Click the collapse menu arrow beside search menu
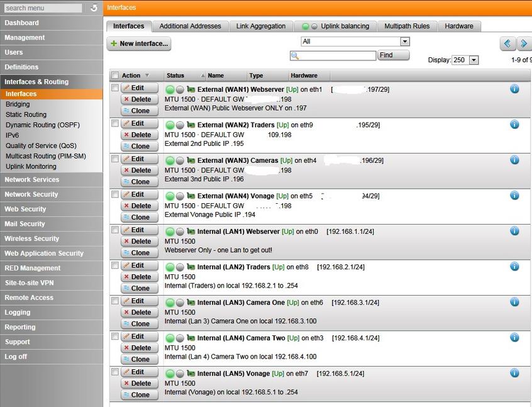This screenshot has width=532, height=407. (94, 8)
